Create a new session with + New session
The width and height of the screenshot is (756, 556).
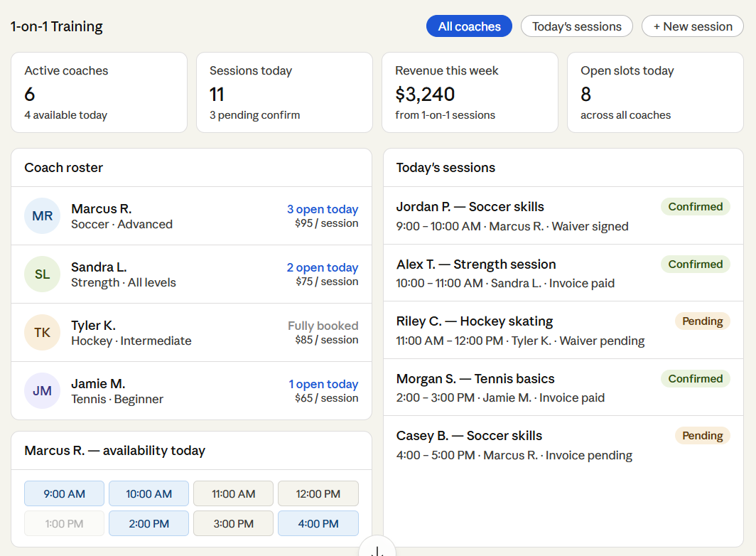[x=692, y=26]
